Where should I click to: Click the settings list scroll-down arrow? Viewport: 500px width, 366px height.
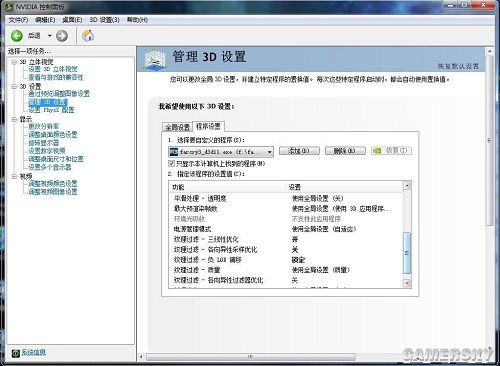point(407,283)
